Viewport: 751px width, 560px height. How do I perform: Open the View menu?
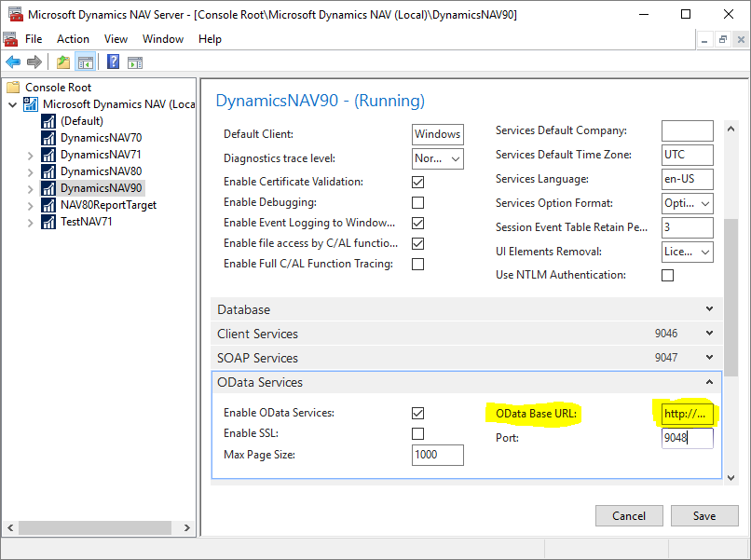coord(116,39)
